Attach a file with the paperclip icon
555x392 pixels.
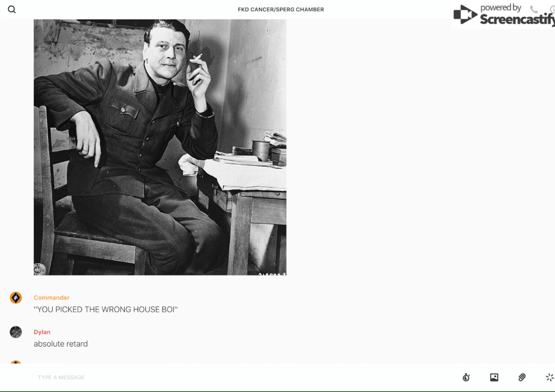point(522,377)
